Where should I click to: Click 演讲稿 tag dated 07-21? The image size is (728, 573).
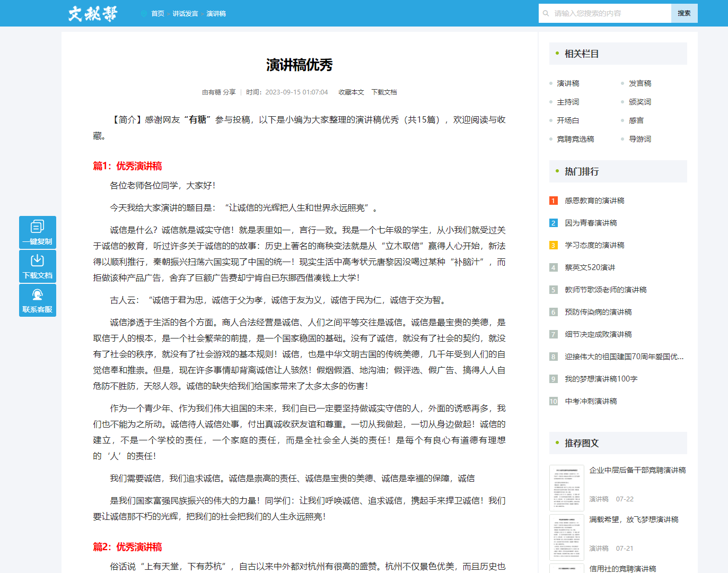[599, 549]
